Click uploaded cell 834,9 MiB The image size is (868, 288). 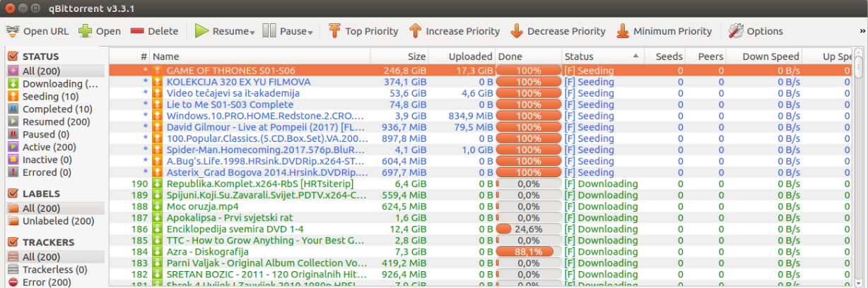(x=470, y=116)
